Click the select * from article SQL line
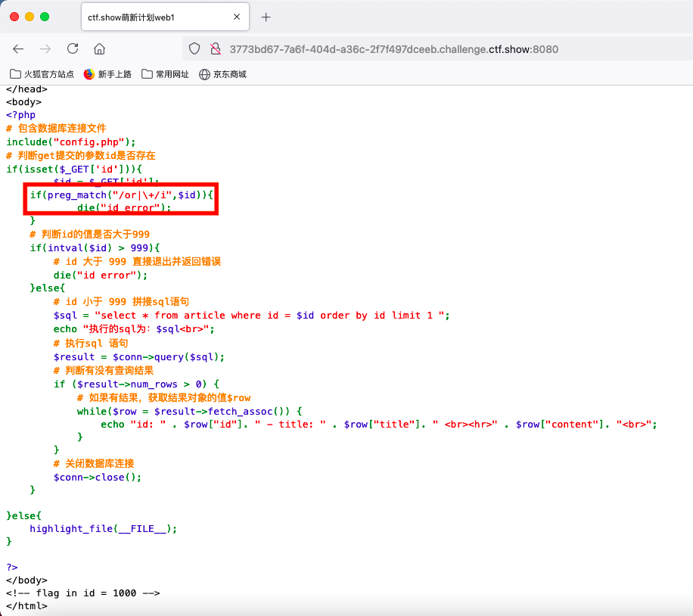The height and width of the screenshot is (616, 693). click(x=251, y=316)
